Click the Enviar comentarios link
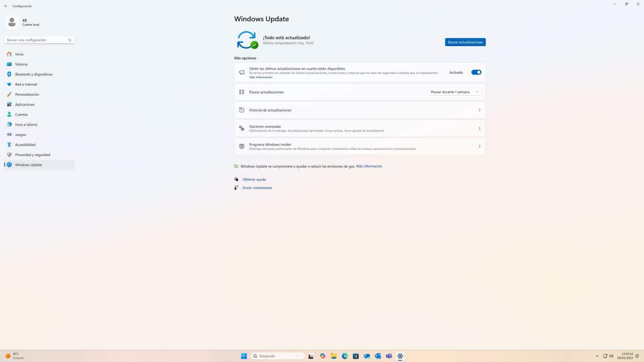 pyautogui.click(x=257, y=188)
